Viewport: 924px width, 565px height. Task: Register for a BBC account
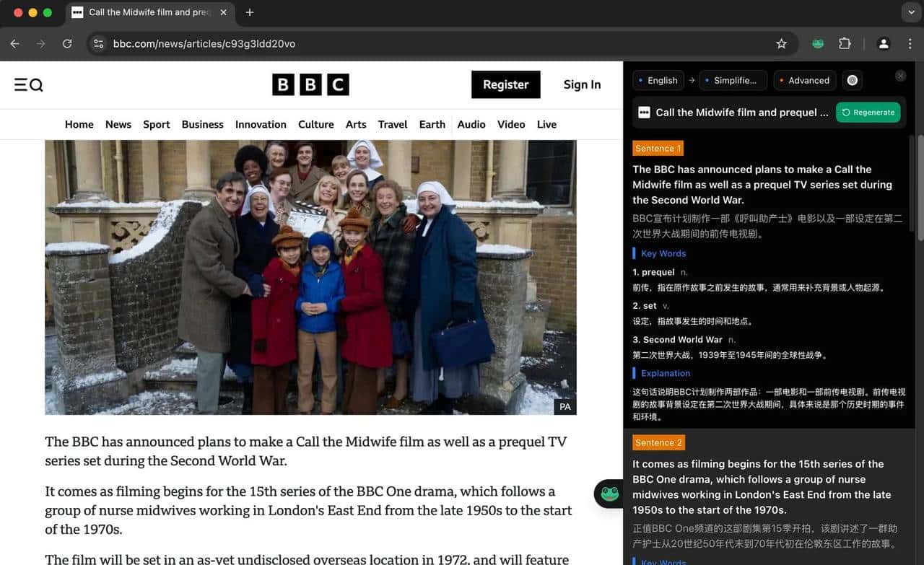505,84
